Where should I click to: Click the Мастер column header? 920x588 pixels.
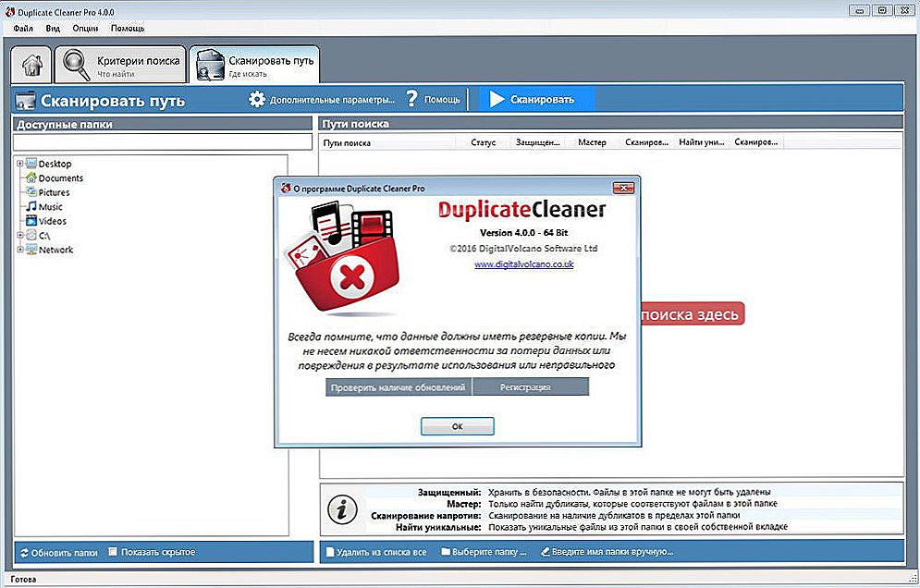592,142
